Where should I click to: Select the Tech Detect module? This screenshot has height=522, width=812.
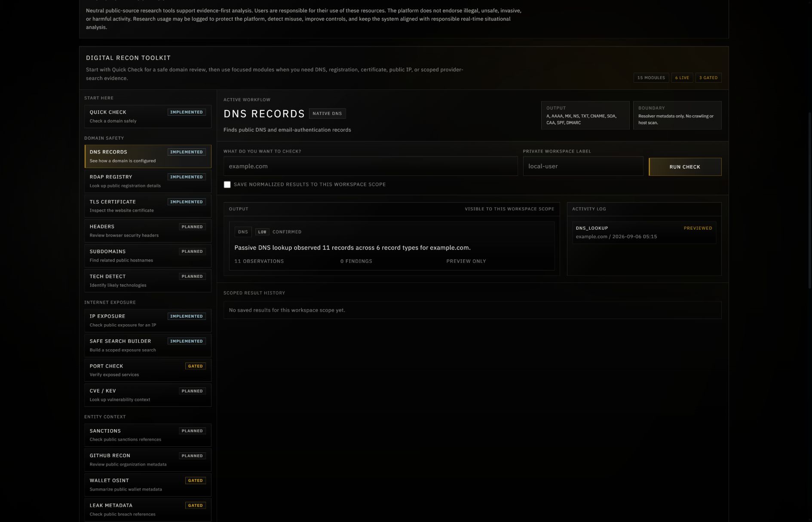(147, 281)
